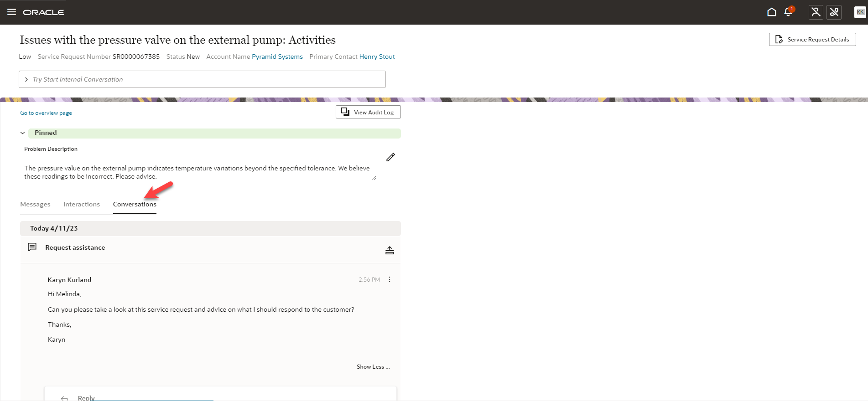Click the Reply arrow icon
The height and width of the screenshot is (401, 868).
pyautogui.click(x=64, y=398)
